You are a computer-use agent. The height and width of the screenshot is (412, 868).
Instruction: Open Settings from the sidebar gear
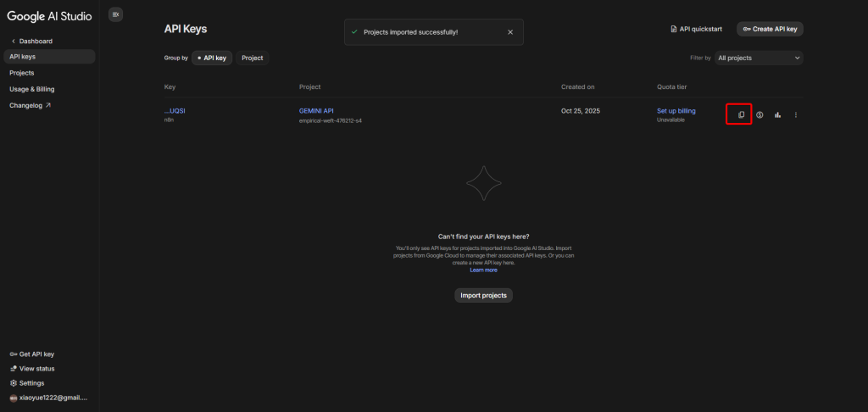(31, 383)
